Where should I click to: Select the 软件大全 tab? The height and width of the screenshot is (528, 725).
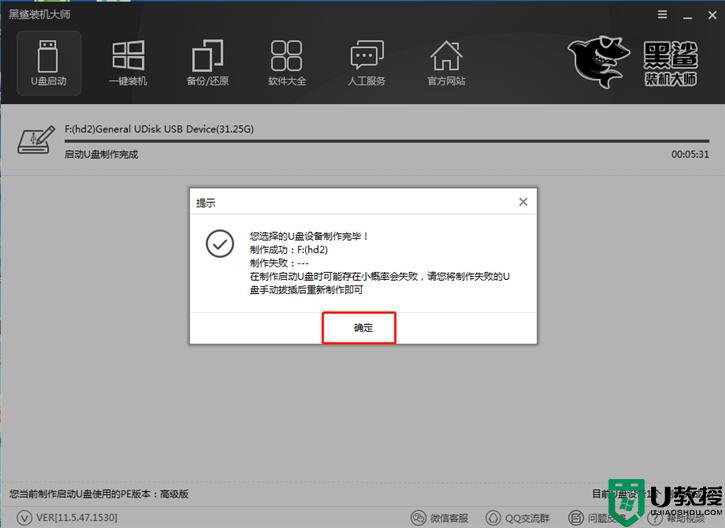click(x=287, y=63)
